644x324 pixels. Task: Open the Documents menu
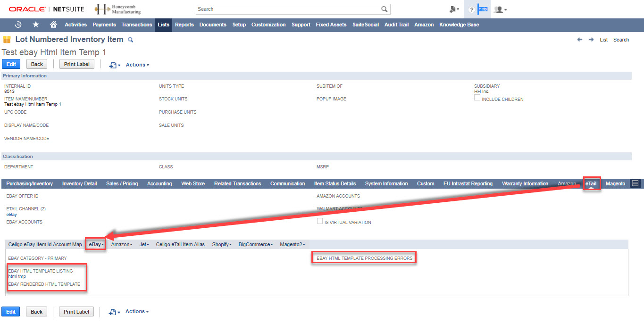[x=213, y=25]
